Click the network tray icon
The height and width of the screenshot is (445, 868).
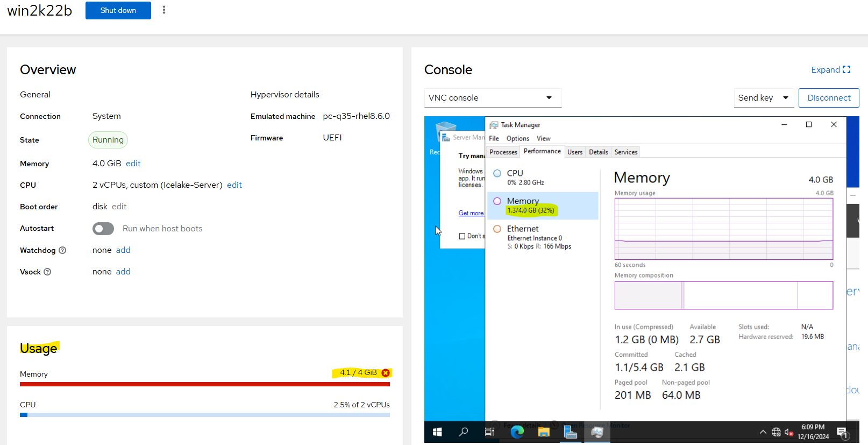(x=776, y=432)
